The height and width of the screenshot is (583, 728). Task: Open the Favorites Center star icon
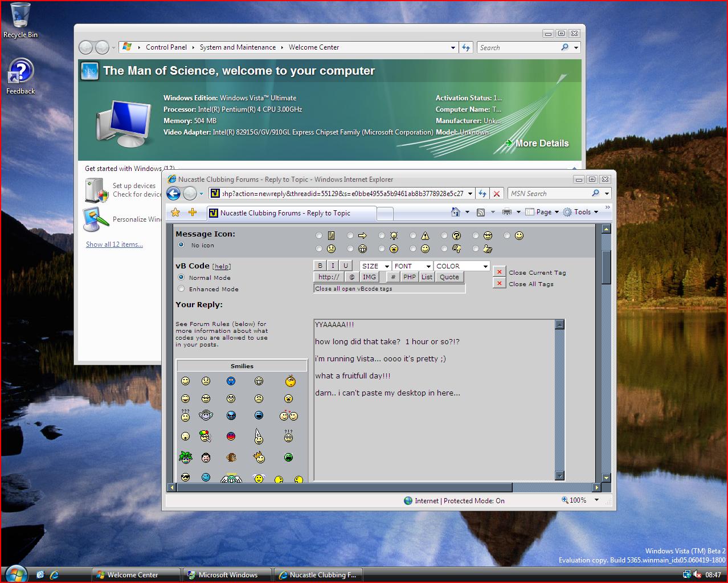175,213
